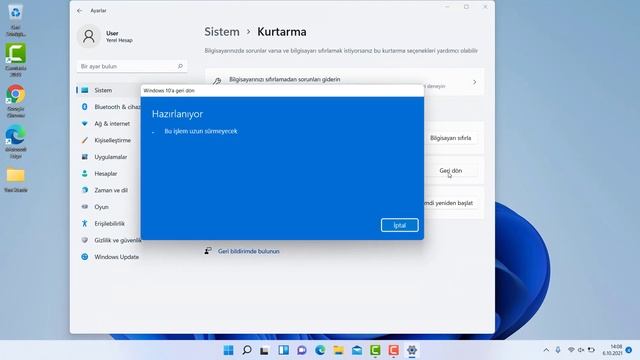
Task: Click the Task View icon on the taskbar
Action: point(264,350)
